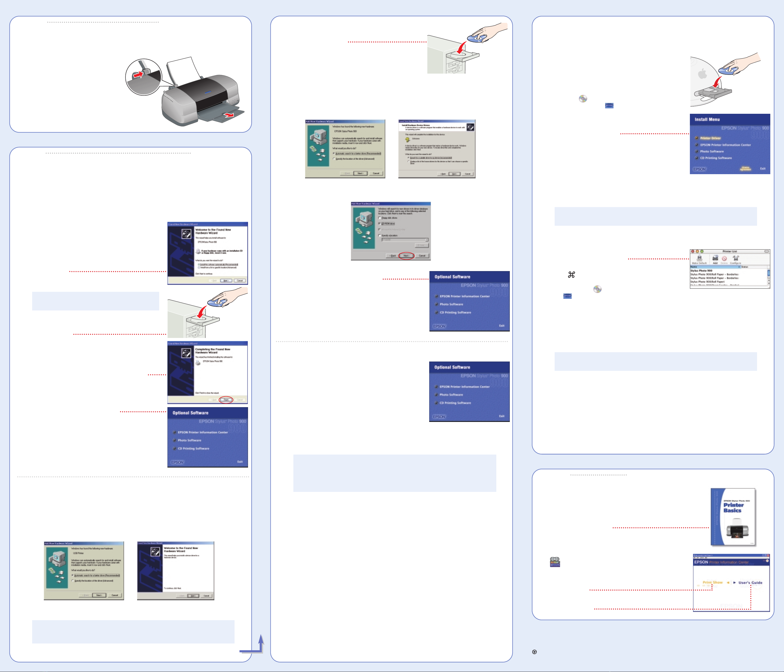Click the Configure icon in Printer List

[x=735, y=260]
